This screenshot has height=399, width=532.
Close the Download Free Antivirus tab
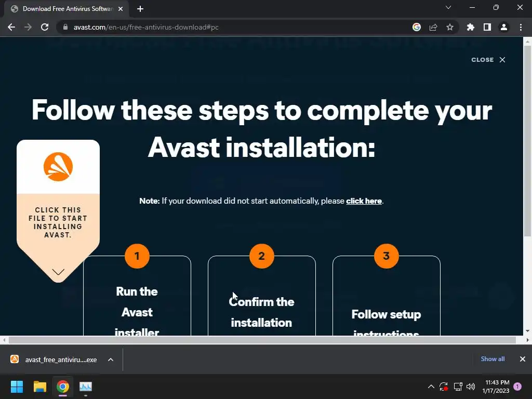(x=121, y=9)
